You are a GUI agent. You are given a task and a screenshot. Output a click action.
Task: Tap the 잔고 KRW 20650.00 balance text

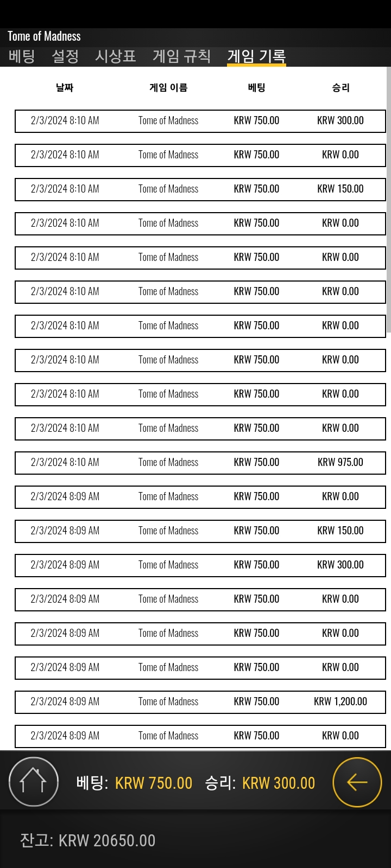87,840
